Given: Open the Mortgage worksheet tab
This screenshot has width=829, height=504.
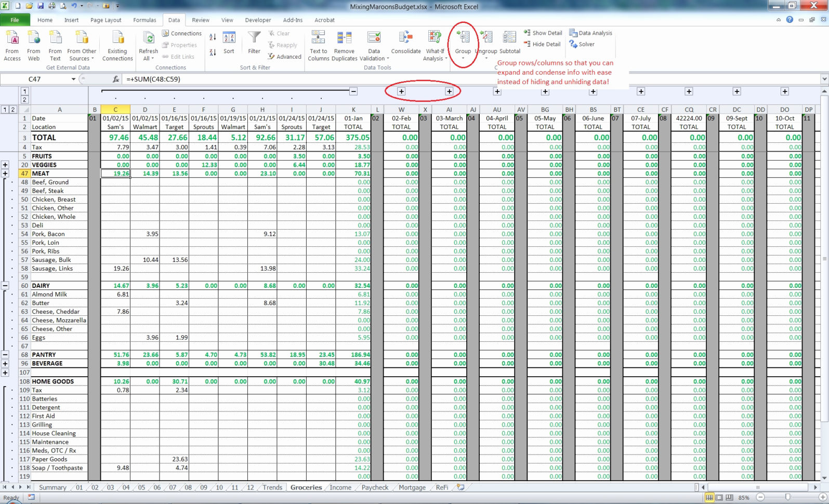Looking at the screenshot, I should coord(412,487).
